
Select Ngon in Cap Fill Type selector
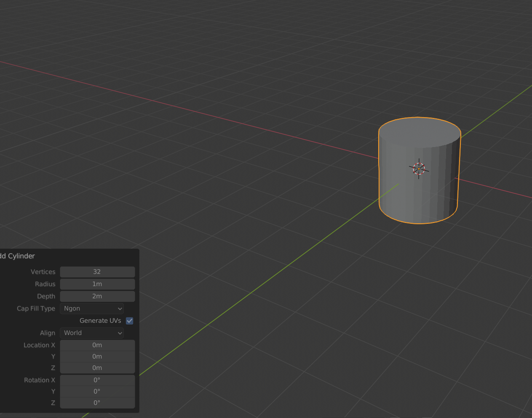(91, 308)
